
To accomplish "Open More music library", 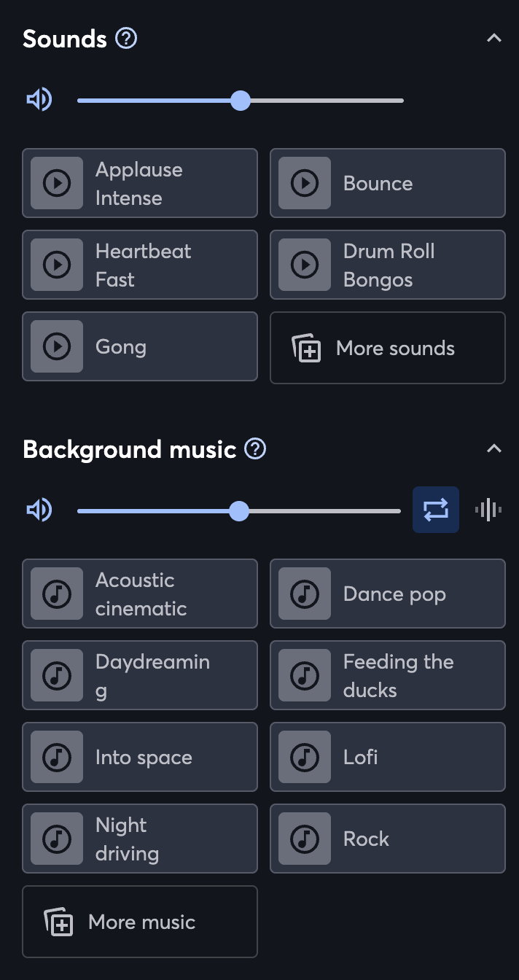I will click(139, 922).
